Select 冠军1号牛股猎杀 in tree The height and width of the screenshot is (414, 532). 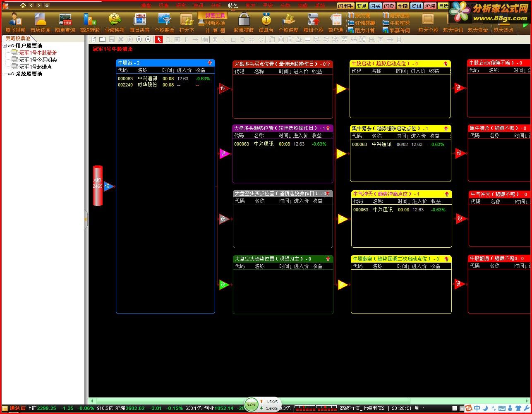tap(38, 53)
